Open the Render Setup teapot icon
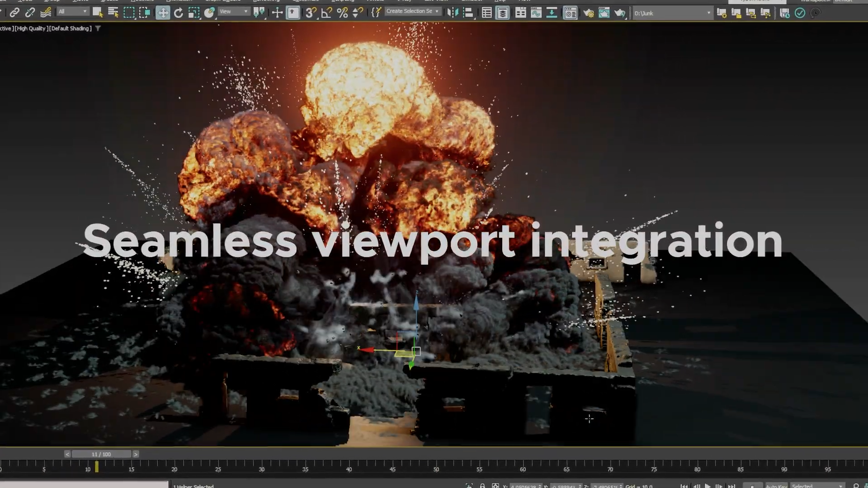Image resolution: width=868 pixels, height=488 pixels. point(589,13)
